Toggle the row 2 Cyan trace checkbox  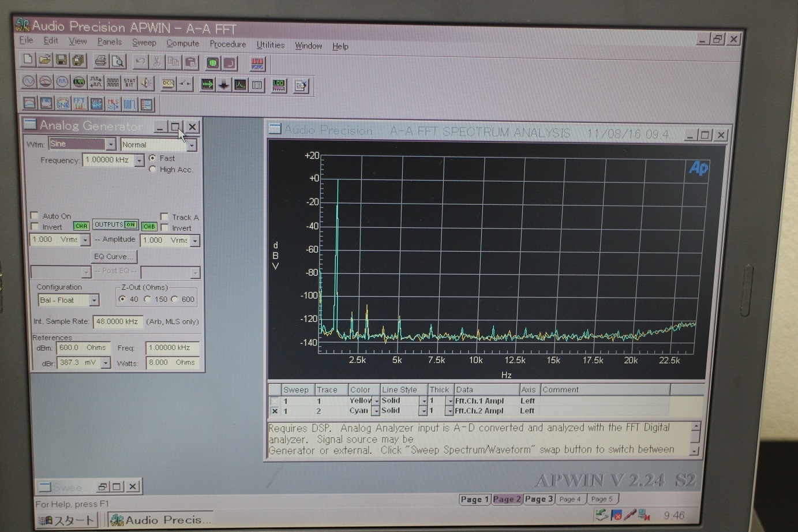coord(275,411)
